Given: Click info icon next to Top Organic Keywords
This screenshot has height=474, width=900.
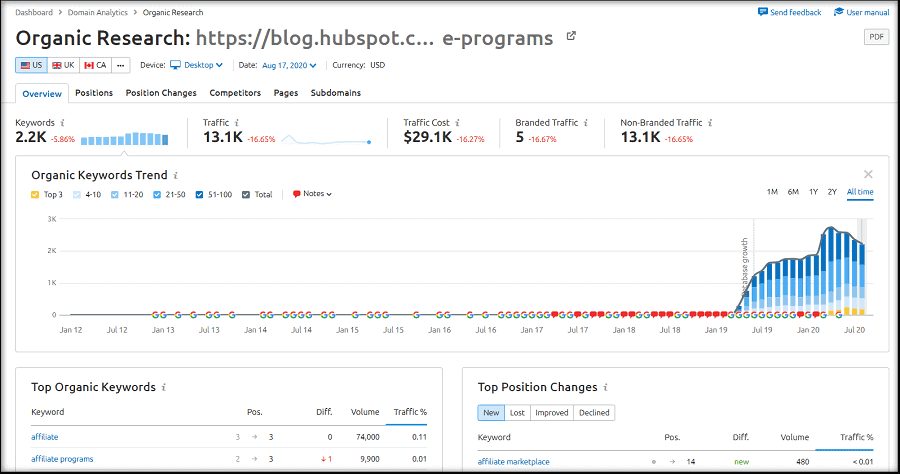Looking at the screenshot, I should pyautogui.click(x=164, y=387).
